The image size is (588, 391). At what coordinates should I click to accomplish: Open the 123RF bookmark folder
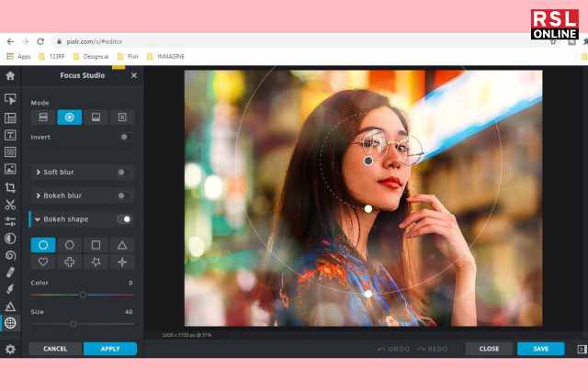pos(52,57)
